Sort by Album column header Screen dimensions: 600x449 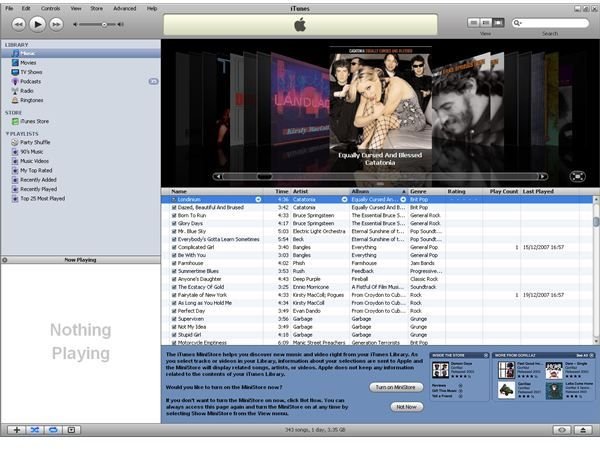(378, 191)
